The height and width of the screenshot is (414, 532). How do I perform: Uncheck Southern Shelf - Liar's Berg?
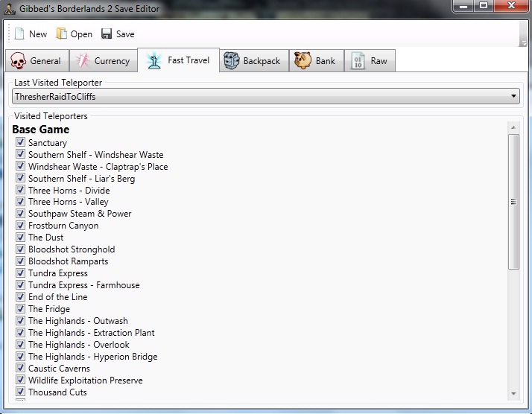[x=20, y=177]
